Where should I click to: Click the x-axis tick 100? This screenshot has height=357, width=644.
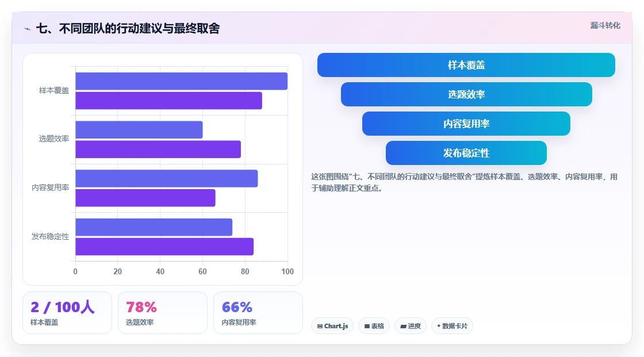(287, 271)
